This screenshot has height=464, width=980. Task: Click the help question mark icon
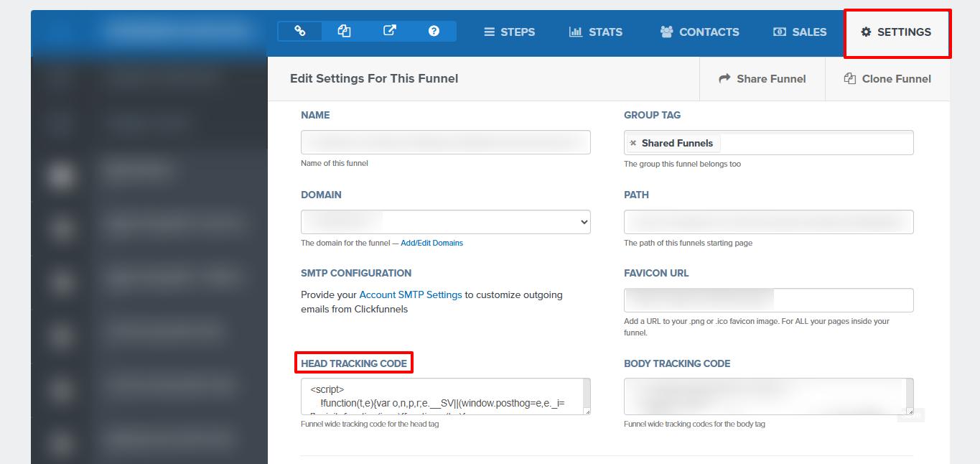pyautogui.click(x=434, y=31)
